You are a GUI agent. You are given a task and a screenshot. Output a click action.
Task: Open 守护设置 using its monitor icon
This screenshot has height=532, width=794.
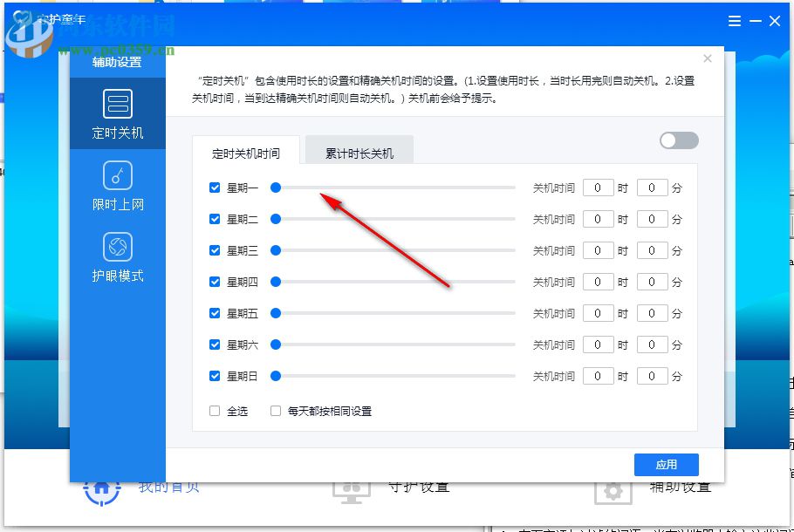[x=352, y=488]
